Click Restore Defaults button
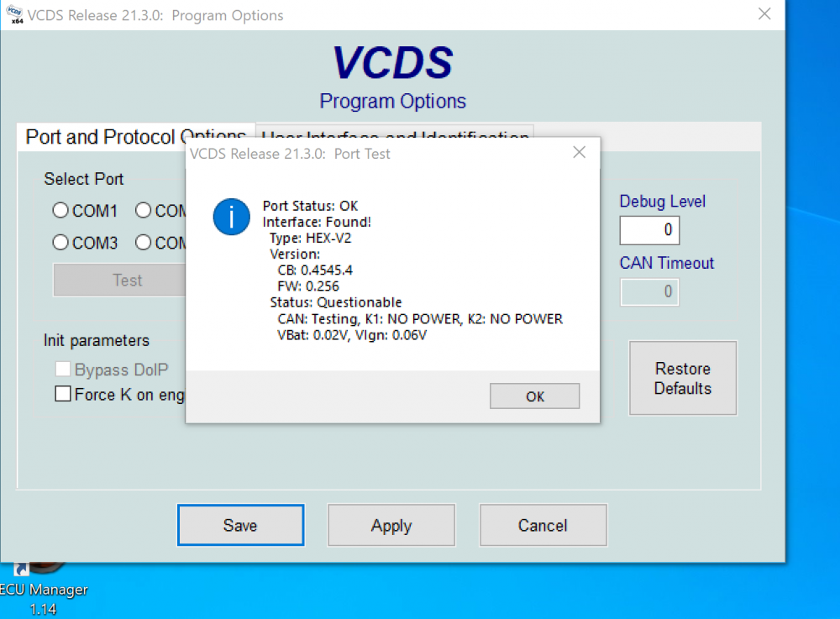Viewport: 840px width, 619px height. (x=682, y=378)
